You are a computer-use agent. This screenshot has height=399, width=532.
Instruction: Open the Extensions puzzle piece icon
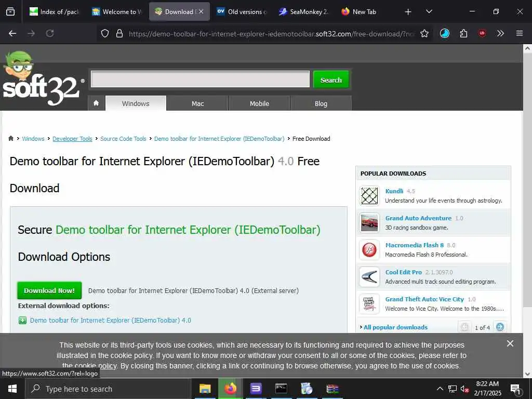pyautogui.click(x=463, y=33)
